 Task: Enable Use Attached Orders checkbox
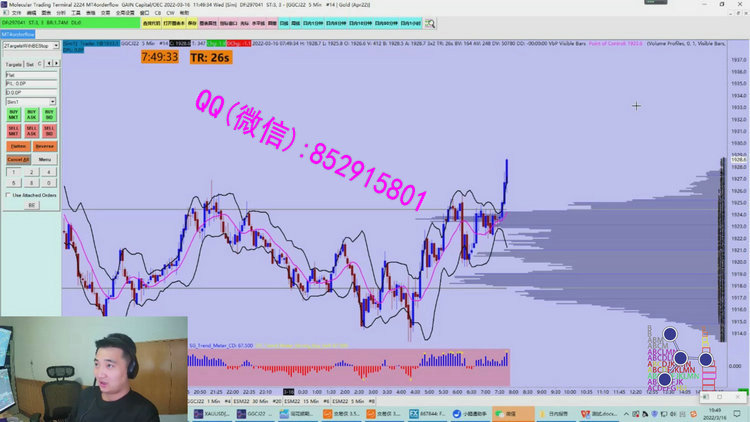tap(7, 195)
